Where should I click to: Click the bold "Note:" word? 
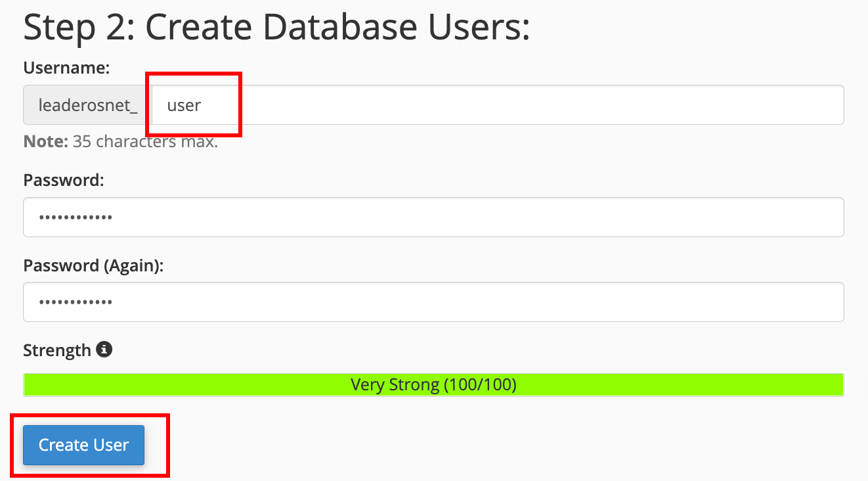[46, 141]
